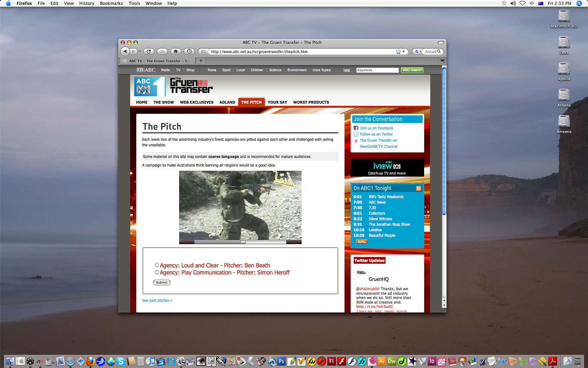
Task: Open the iview Catch-up TV banner
Action: pyautogui.click(x=387, y=168)
